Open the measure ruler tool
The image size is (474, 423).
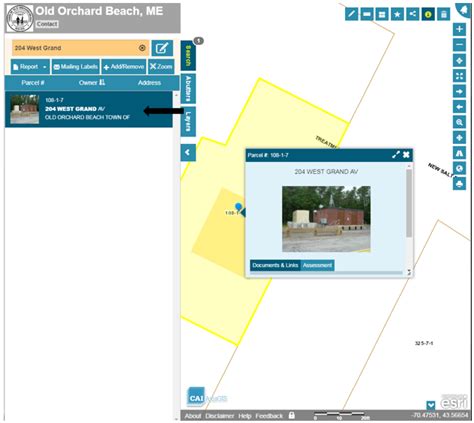[367, 14]
